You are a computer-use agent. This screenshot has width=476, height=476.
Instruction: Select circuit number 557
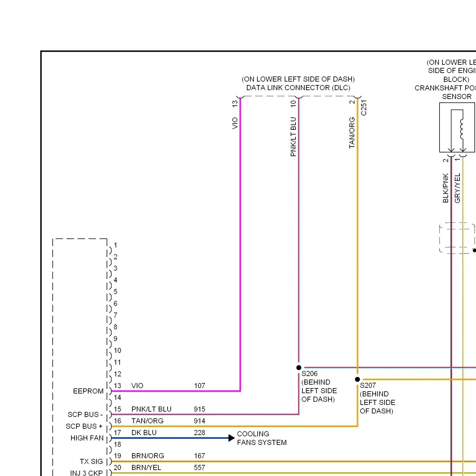(x=200, y=467)
